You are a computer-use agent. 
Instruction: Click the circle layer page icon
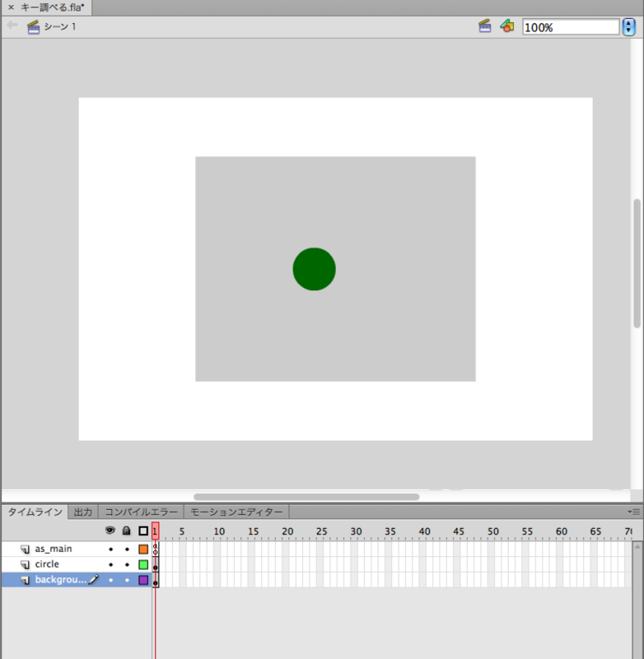[x=26, y=565]
